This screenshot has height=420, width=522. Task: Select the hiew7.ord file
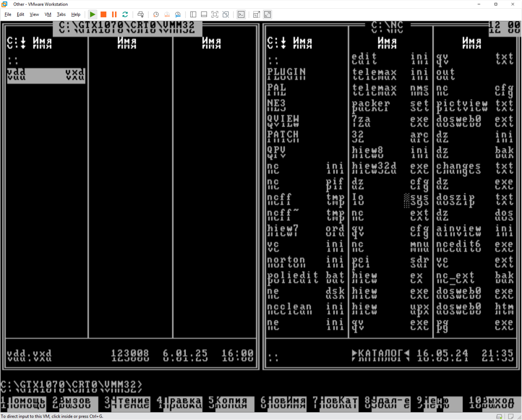click(x=306, y=231)
